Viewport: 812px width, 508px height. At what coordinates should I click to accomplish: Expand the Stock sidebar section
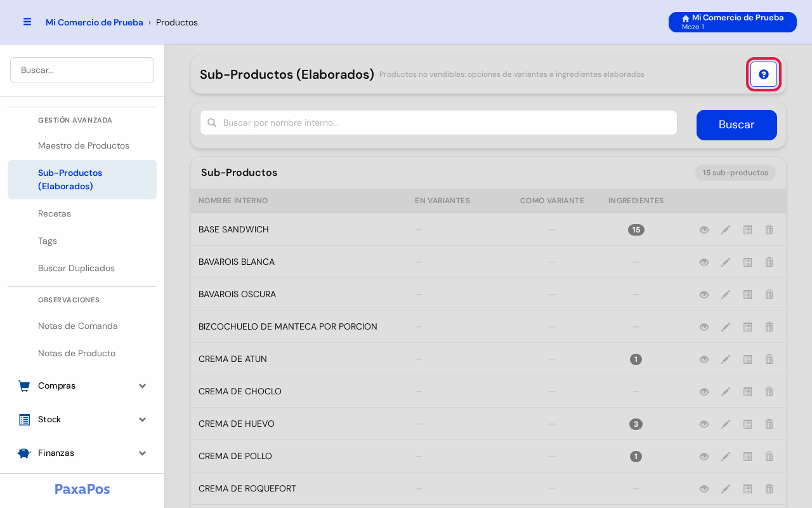click(82, 419)
